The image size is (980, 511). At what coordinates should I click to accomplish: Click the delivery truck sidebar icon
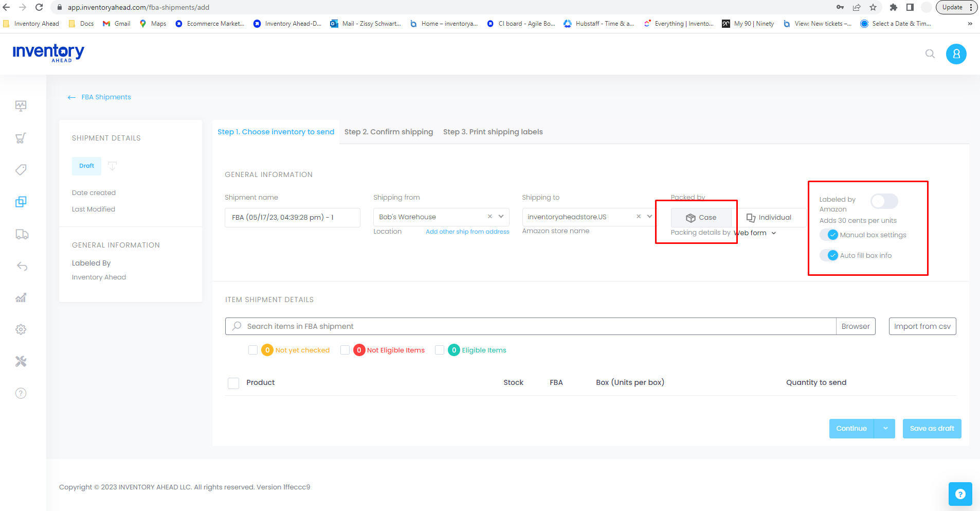tap(22, 234)
